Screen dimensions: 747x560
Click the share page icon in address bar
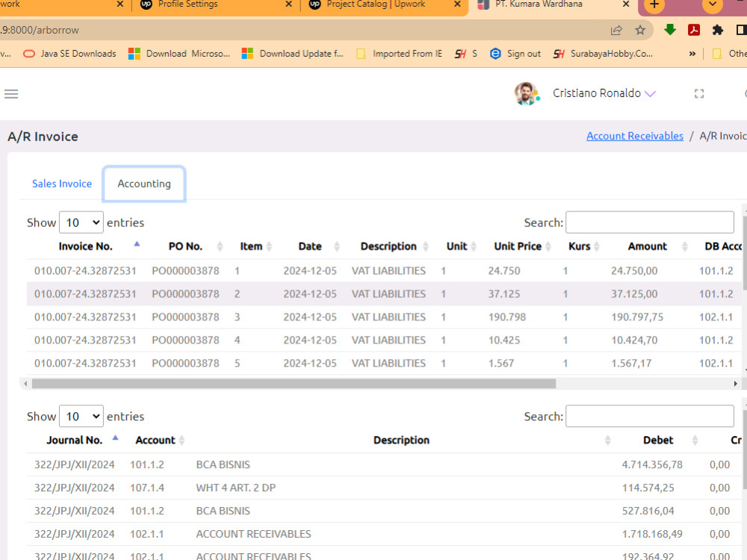click(x=616, y=30)
